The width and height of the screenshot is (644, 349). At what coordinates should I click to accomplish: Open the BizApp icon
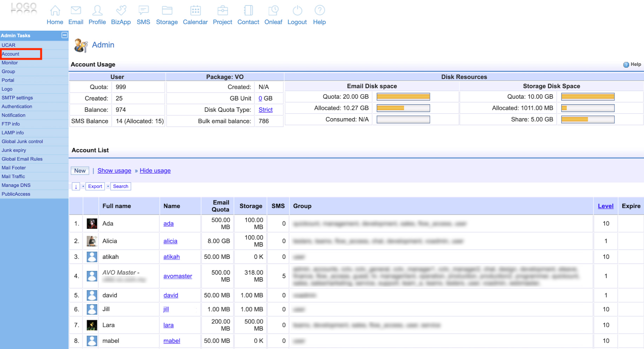tap(121, 11)
